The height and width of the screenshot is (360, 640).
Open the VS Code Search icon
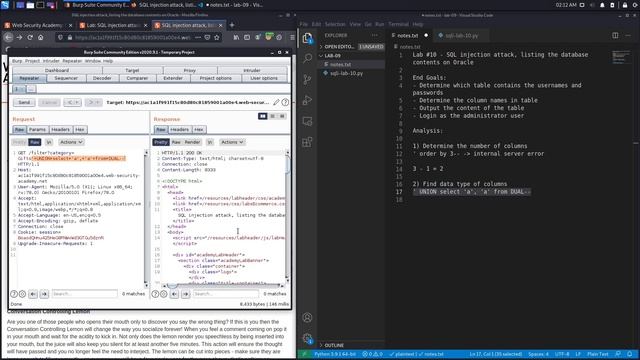point(307,58)
